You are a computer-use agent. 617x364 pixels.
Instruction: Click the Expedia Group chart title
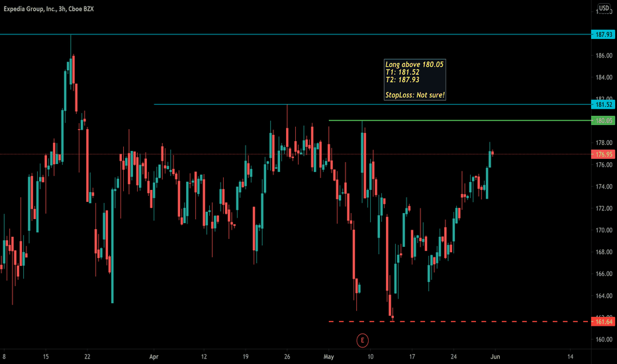[49, 9]
